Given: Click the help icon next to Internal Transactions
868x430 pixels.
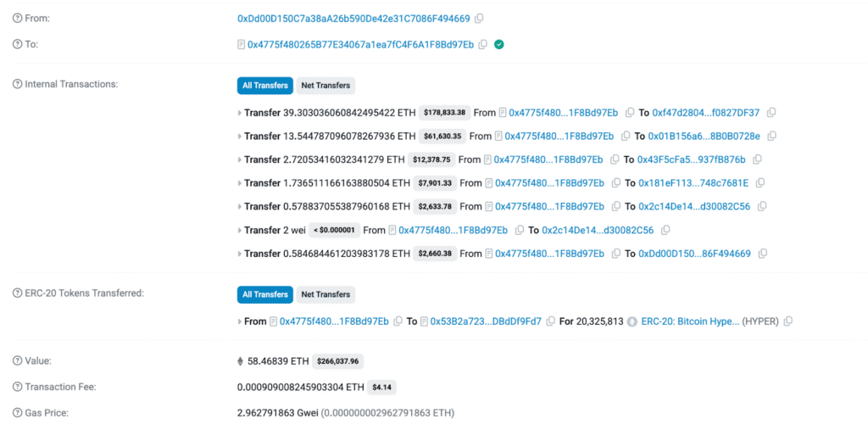Looking at the screenshot, I should click(18, 84).
